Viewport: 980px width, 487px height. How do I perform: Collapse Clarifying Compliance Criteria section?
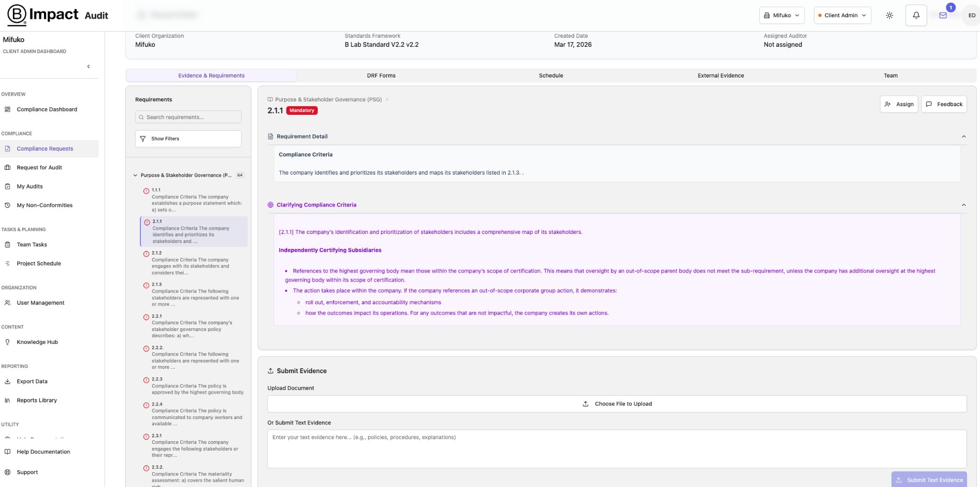[963, 205]
